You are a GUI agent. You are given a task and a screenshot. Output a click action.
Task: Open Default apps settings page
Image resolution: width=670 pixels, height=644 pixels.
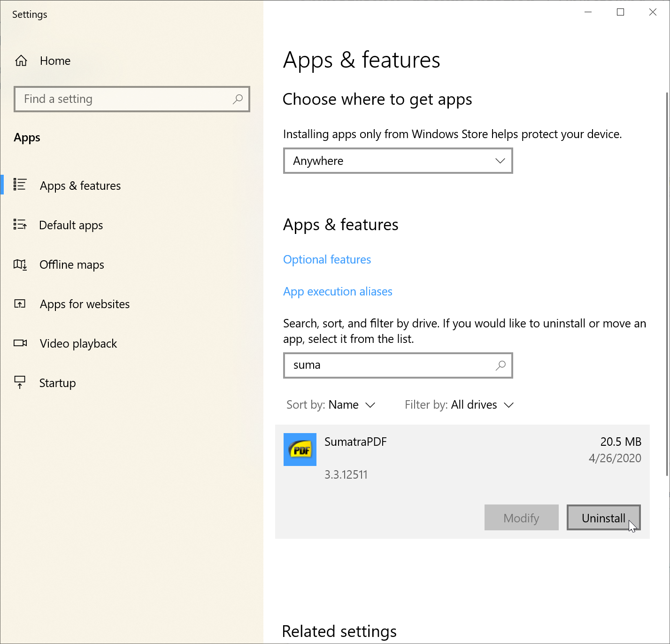71,225
